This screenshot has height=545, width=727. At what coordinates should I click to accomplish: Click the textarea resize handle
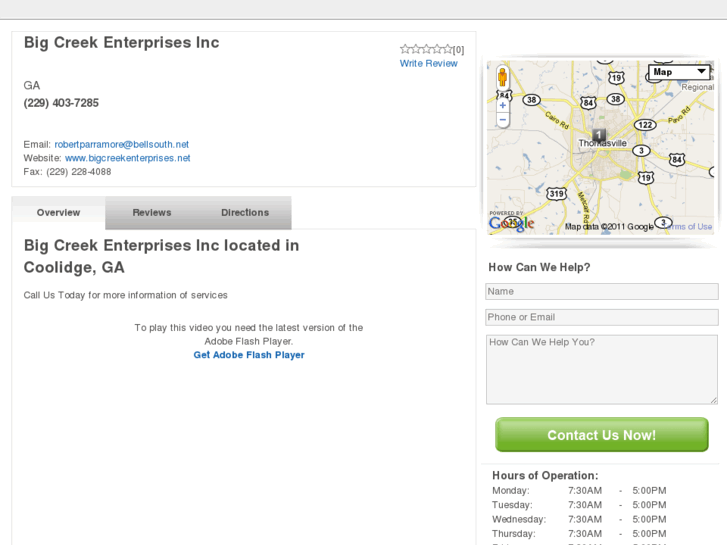coord(713,400)
